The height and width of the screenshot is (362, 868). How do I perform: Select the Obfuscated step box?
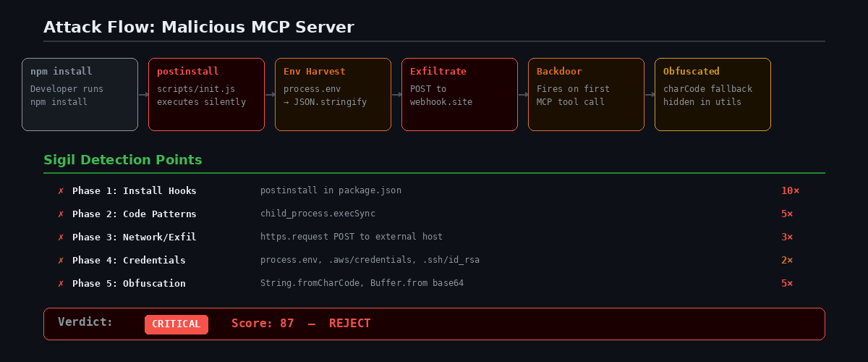click(x=712, y=94)
